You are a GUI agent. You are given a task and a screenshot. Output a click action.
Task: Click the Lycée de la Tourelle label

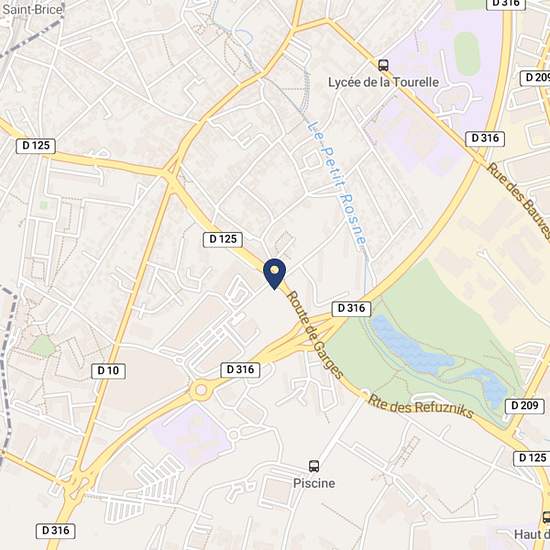click(x=383, y=82)
